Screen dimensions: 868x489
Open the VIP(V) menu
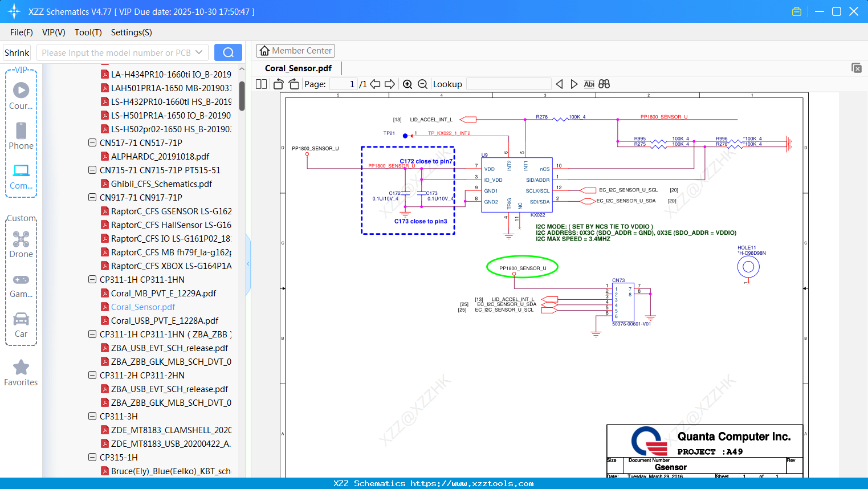(x=54, y=32)
